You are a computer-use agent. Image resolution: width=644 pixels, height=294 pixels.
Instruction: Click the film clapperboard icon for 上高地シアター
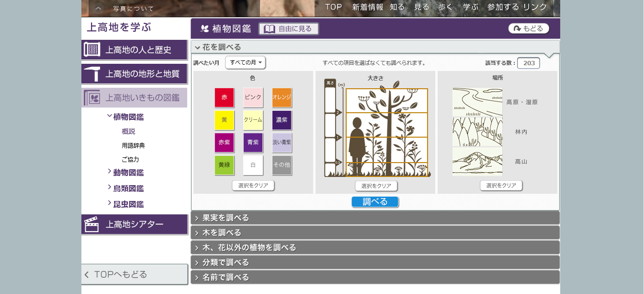[x=91, y=224]
